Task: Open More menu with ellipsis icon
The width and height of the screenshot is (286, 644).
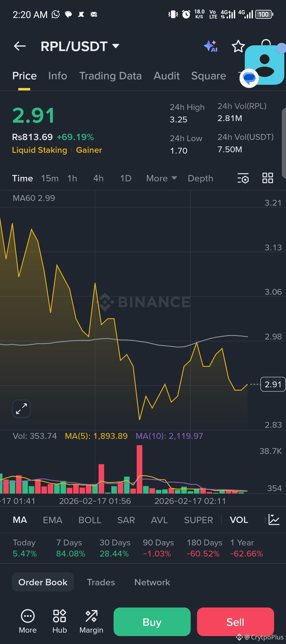Action: [x=28, y=621]
